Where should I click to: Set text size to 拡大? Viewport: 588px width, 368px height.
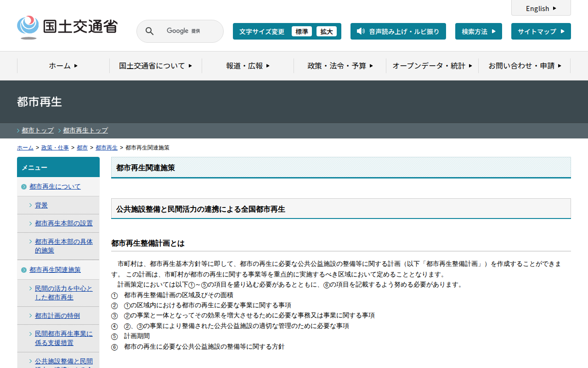pos(327,31)
